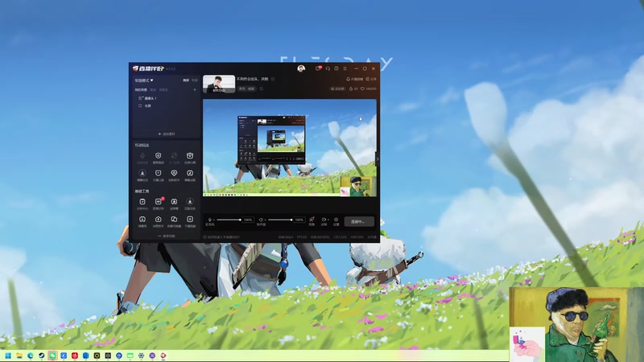Click the add material button with plus sign
644x362 pixels.
click(x=167, y=134)
